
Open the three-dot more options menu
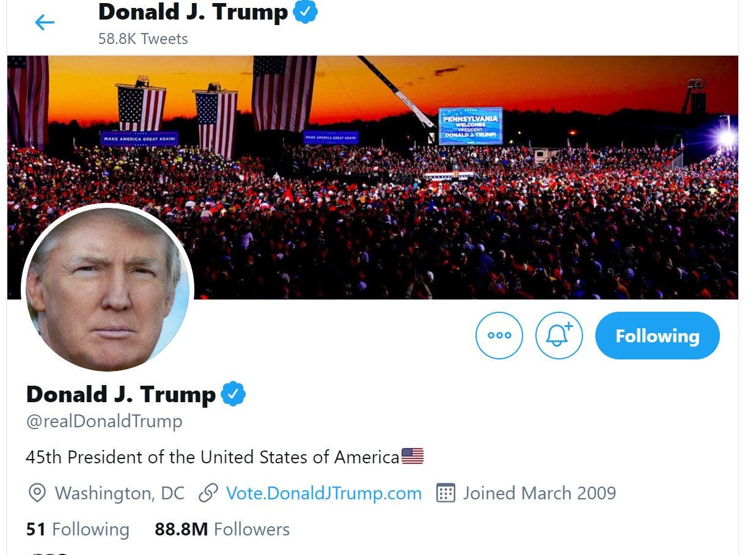(499, 336)
